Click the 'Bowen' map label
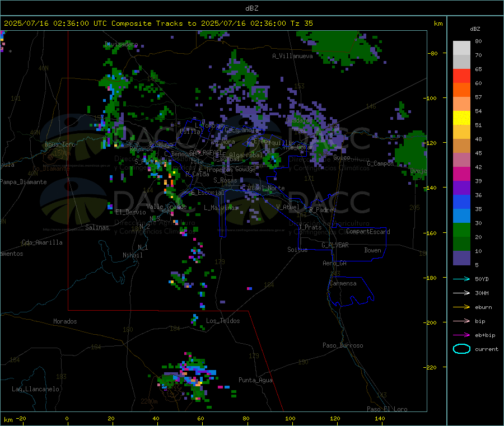The height and width of the screenshot is (426, 504). click(372, 250)
